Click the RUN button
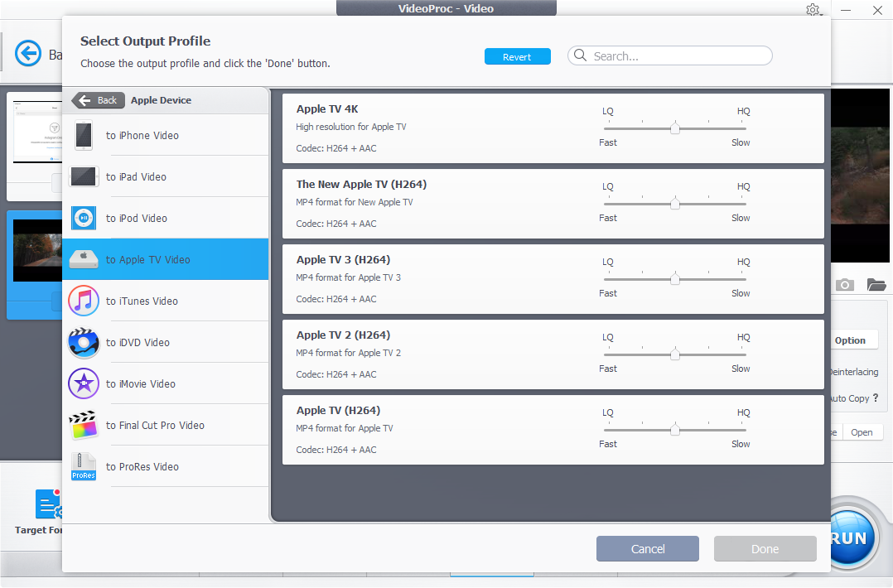The width and height of the screenshot is (893, 588). pos(850,538)
